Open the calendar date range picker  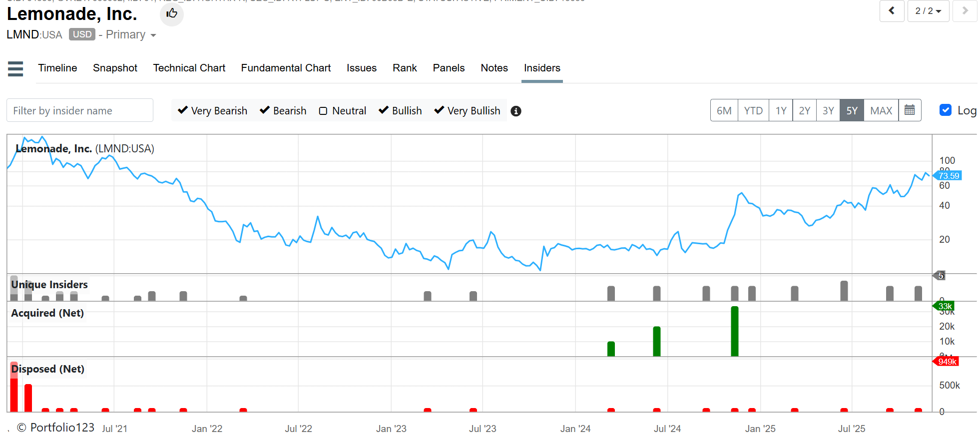coord(910,110)
